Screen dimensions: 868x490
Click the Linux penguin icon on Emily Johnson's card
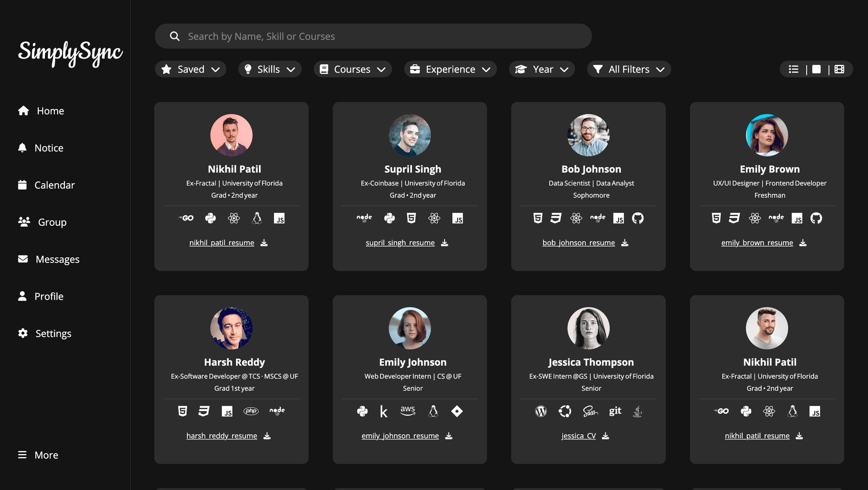433,411
